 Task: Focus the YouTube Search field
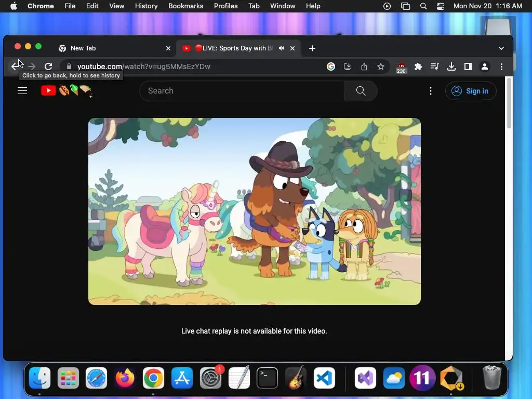(x=242, y=90)
